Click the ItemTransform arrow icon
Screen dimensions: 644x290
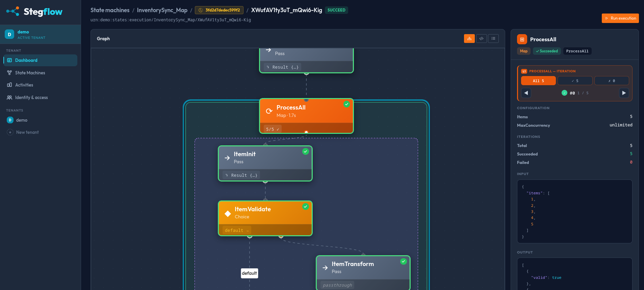(325, 268)
